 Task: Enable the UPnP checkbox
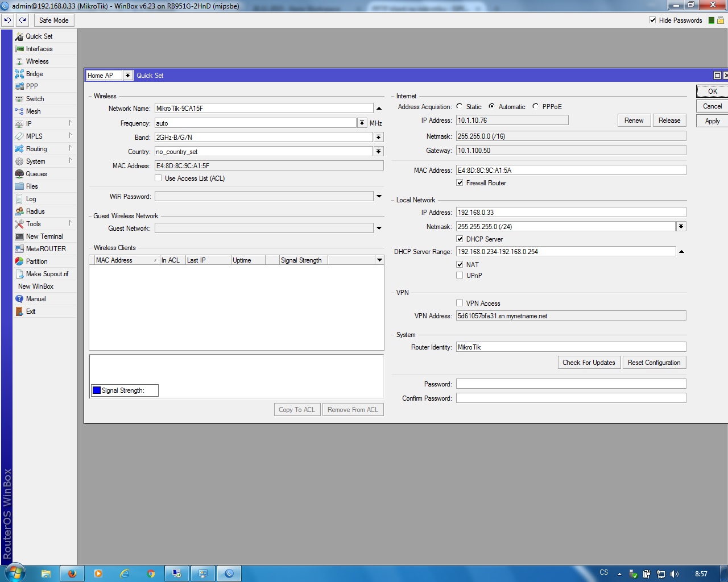[x=460, y=276]
